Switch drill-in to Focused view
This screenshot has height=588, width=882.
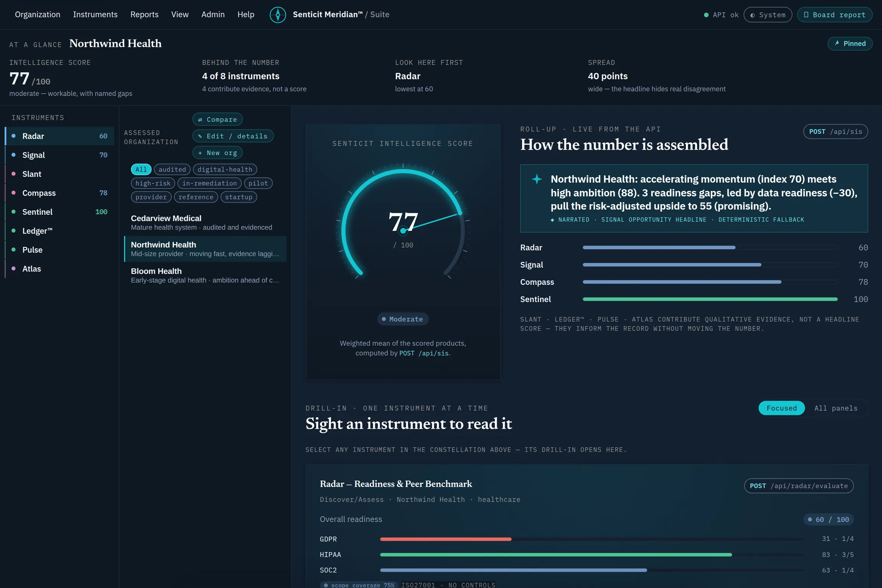click(x=781, y=408)
